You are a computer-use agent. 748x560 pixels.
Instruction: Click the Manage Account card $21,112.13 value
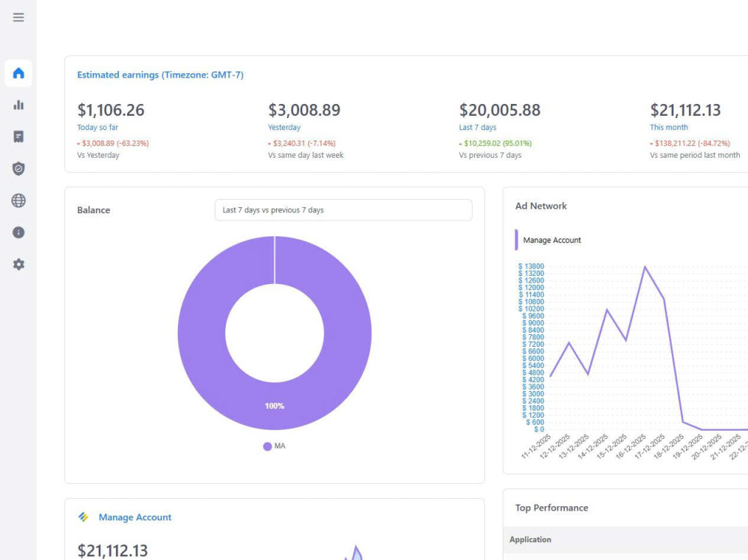(x=113, y=551)
